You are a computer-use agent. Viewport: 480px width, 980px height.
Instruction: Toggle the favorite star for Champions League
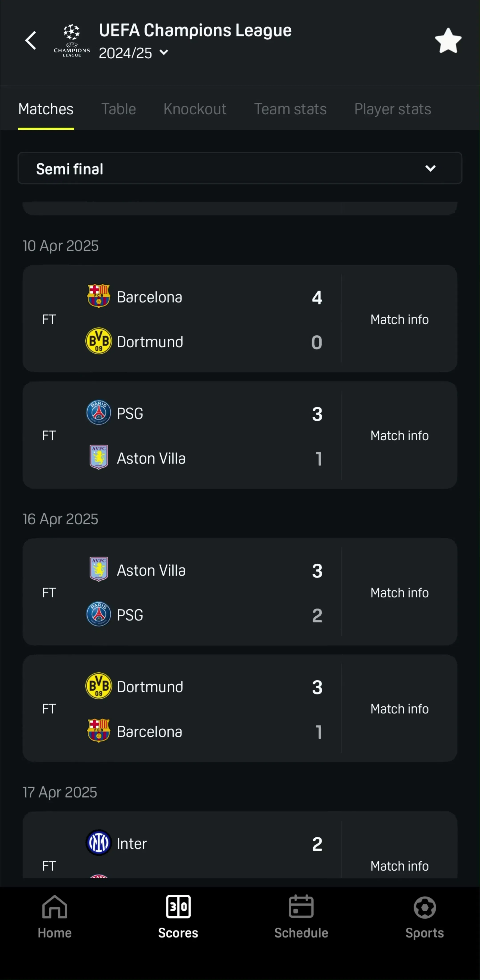pos(448,41)
